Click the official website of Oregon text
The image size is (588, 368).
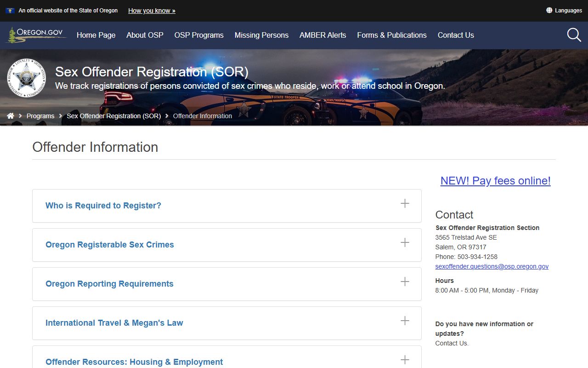tap(68, 10)
